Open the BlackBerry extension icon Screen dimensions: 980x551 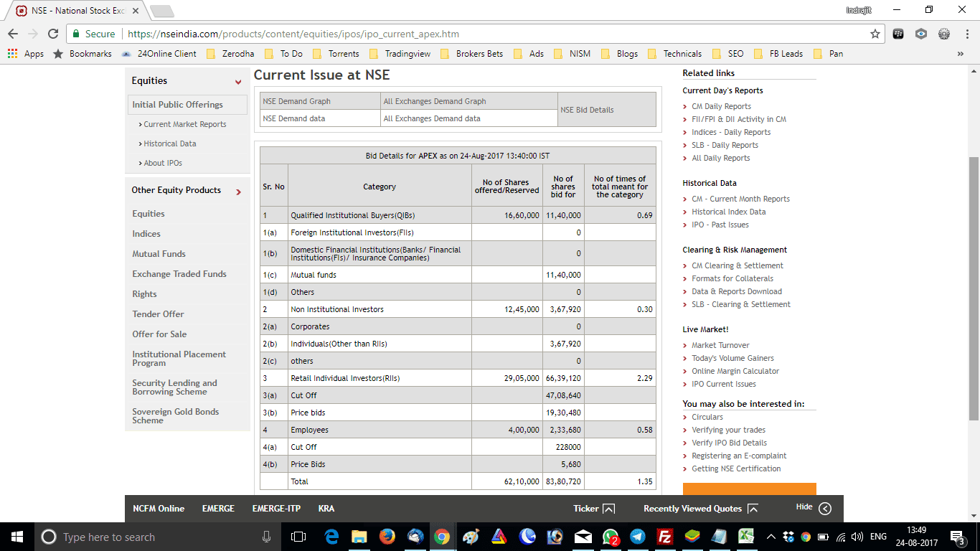pyautogui.click(x=898, y=34)
